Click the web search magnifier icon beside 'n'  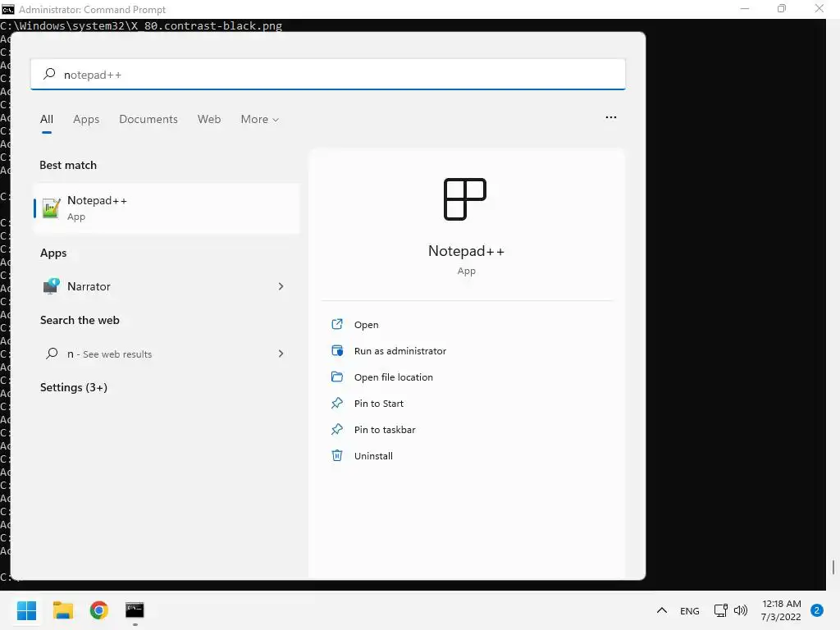[x=52, y=354]
